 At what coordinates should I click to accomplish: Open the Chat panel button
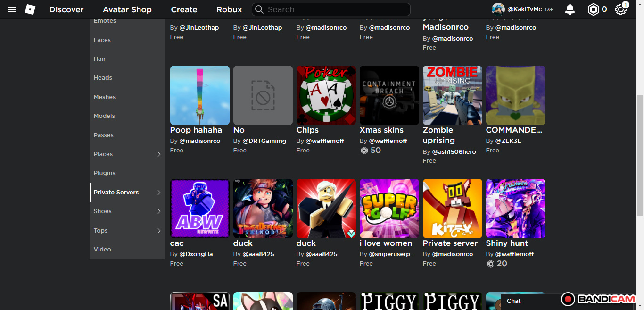pos(514,301)
